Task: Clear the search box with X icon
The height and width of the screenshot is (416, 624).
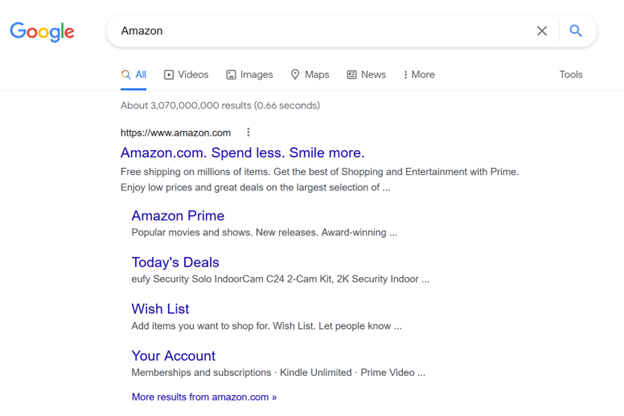Action: tap(542, 31)
